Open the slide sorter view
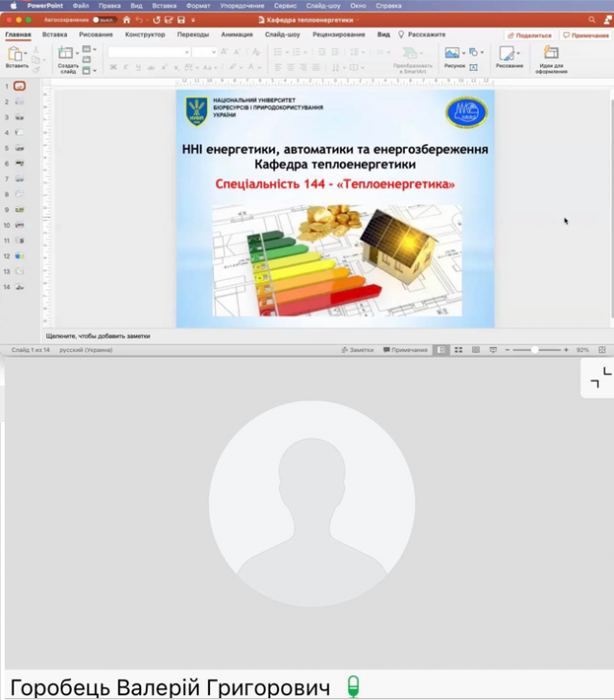The width and height of the screenshot is (614, 700). [x=460, y=350]
